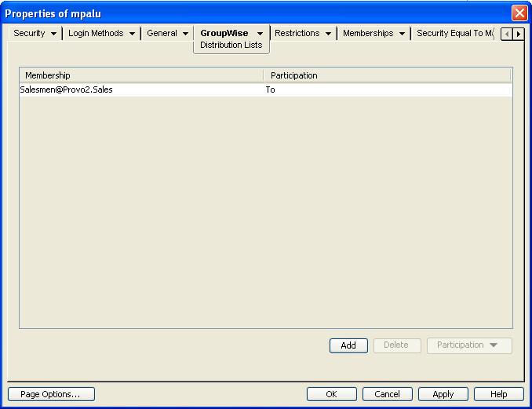Open the General tab
This screenshot has height=409, width=532.
(162, 33)
